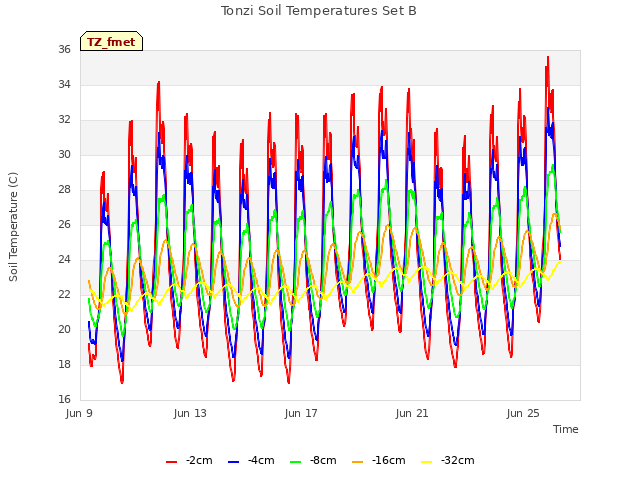
Task: Click the Jun 9 x-axis tick label
Action: tap(79, 413)
